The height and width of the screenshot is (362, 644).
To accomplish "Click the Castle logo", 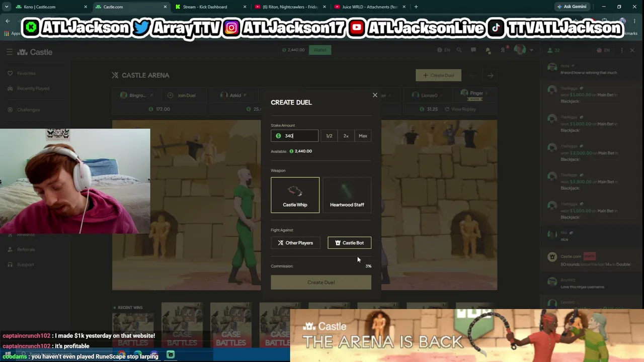I will (35, 52).
